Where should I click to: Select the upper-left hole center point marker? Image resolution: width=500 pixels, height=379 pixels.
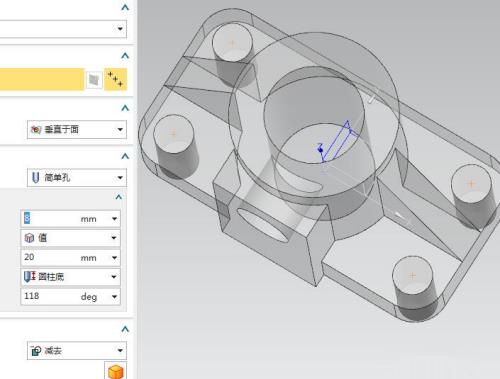(232, 43)
